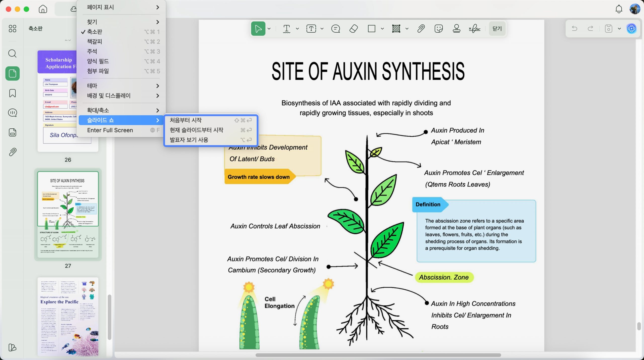Choose the hatched area highlight tool
644x360 pixels.
tap(396, 29)
